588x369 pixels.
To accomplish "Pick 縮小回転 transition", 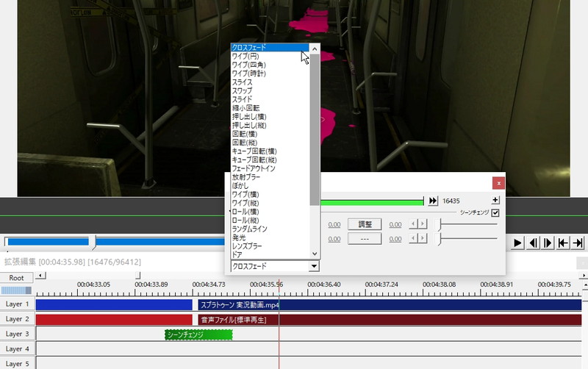I will coord(270,107).
